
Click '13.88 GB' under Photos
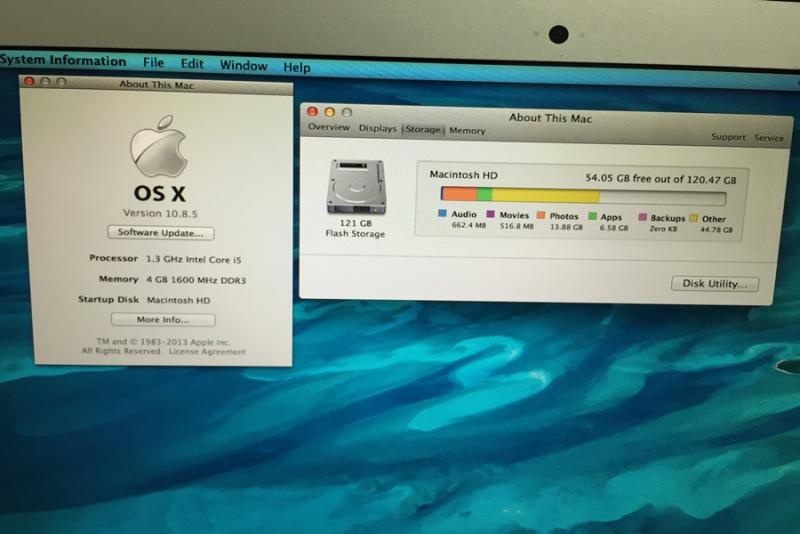(x=566, y=227)
